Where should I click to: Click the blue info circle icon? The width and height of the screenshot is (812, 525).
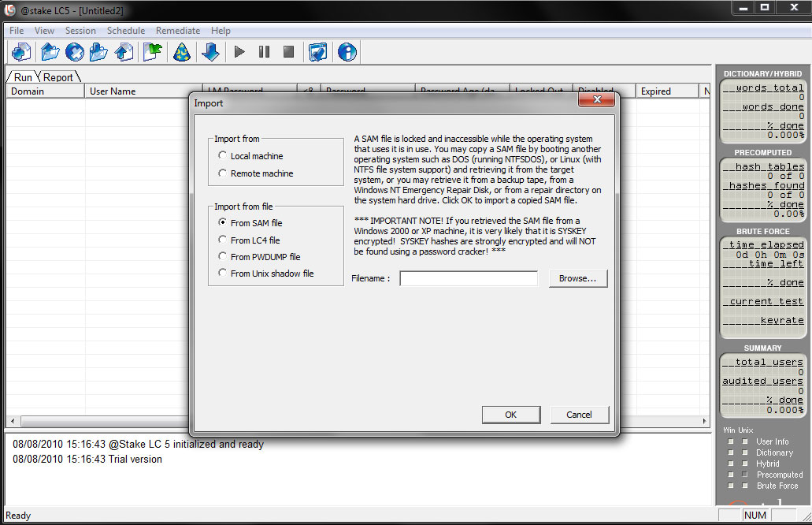coord(347,52)
